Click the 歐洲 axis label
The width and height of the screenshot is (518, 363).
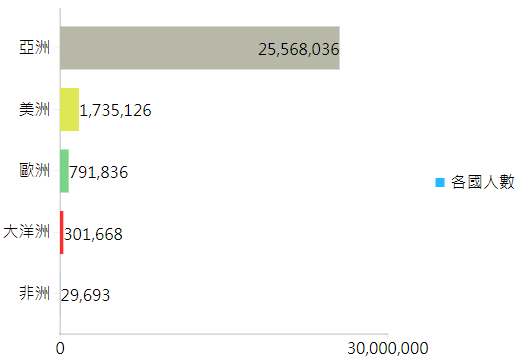(34, 170)
